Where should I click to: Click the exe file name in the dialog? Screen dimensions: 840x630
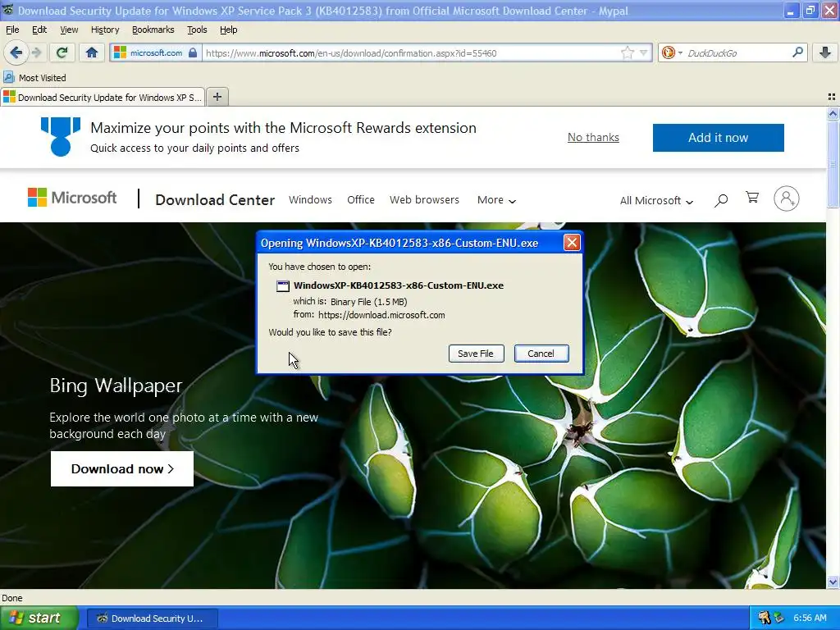[x=399, y=285]
